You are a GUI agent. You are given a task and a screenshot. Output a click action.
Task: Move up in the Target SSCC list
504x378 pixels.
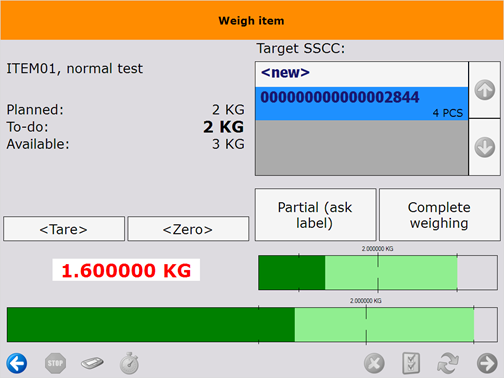[x=485, y=90]
